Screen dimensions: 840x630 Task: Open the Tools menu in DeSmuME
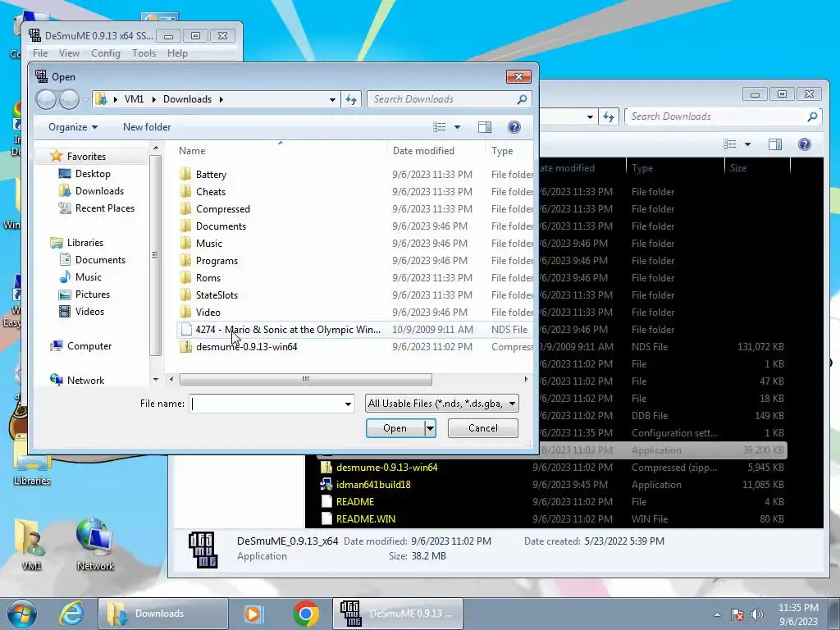point(144,53)
